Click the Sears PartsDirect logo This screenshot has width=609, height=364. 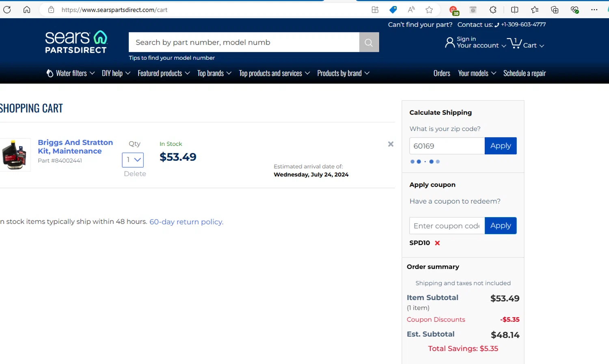(x=76, y=42)
